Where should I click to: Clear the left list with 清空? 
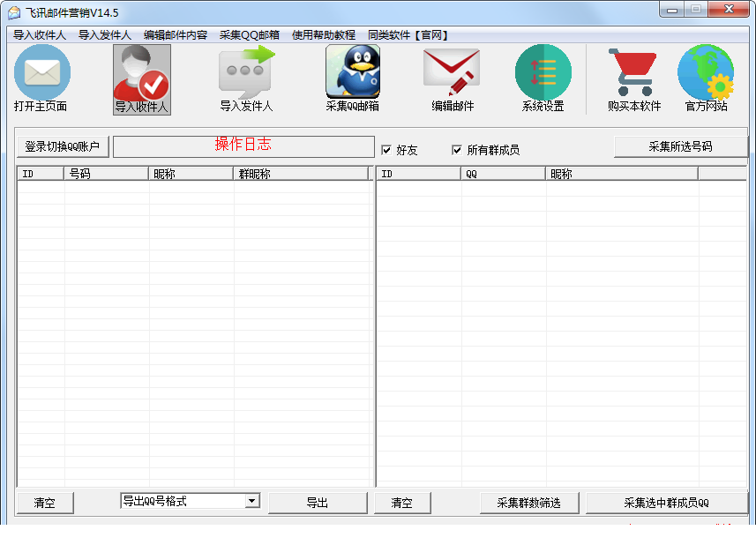(45, 503)
